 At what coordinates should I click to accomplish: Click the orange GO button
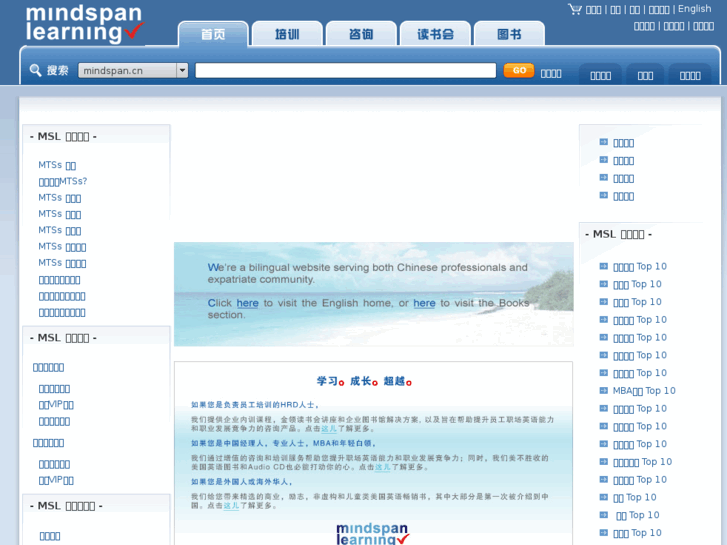click(x=519, y=71)
